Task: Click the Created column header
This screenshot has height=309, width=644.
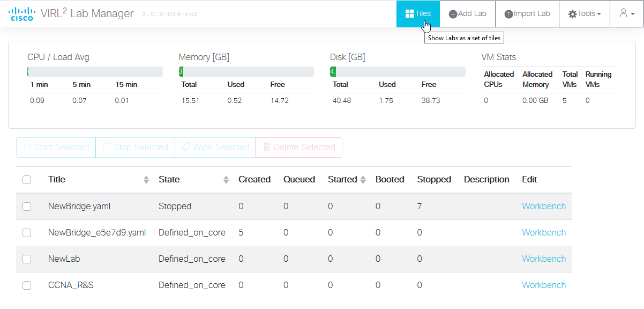Action: pyautogui.click(x=254, y=179)
